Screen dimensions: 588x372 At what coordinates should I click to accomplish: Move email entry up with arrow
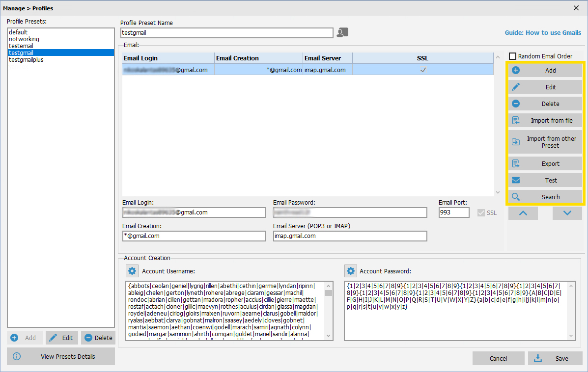[523, 213]
